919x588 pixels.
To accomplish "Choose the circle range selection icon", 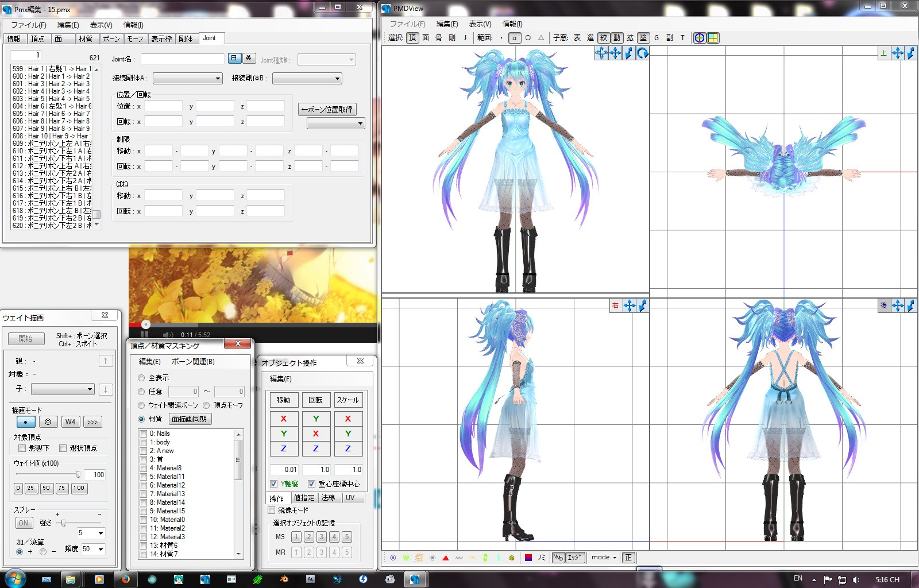I will pyautogui.click(x=528, y=38).
